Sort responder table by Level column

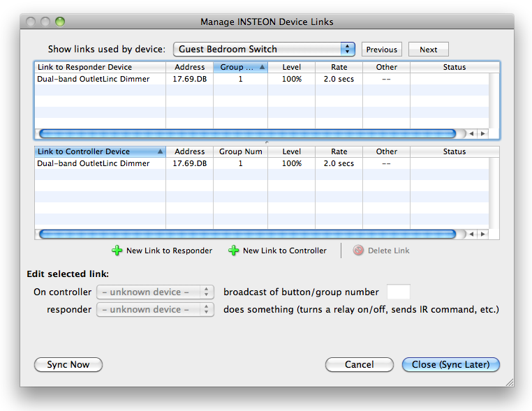[291, 67]
